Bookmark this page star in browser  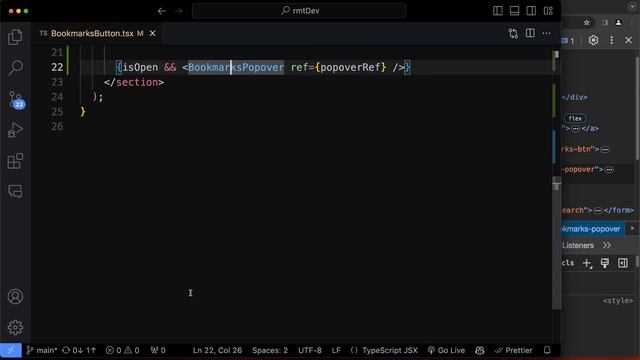click(587, 22)
